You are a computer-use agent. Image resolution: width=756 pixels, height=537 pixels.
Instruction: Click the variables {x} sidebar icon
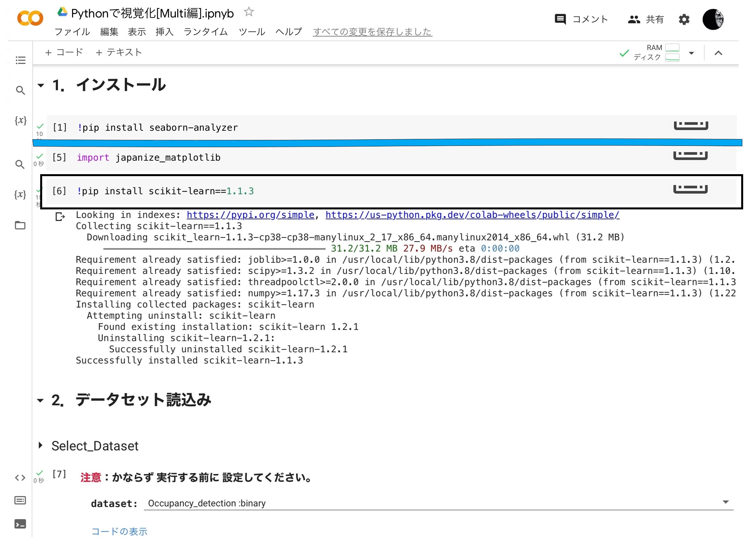coord(20,120)
